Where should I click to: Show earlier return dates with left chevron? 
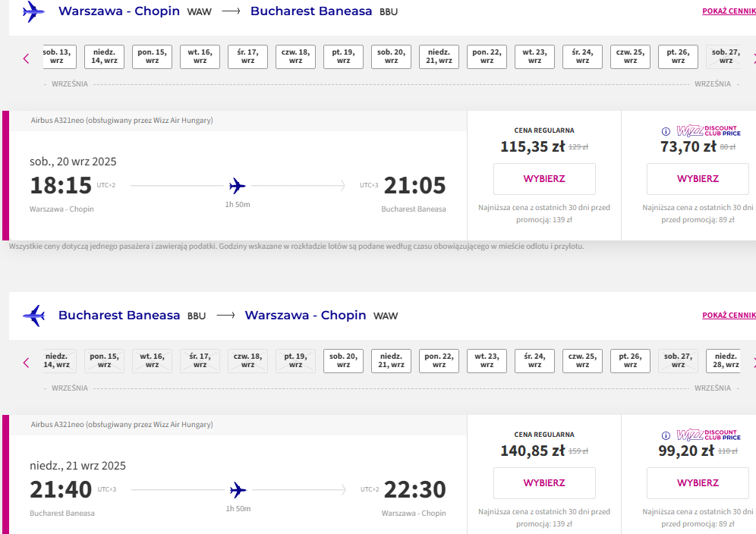tap(26, 363)
